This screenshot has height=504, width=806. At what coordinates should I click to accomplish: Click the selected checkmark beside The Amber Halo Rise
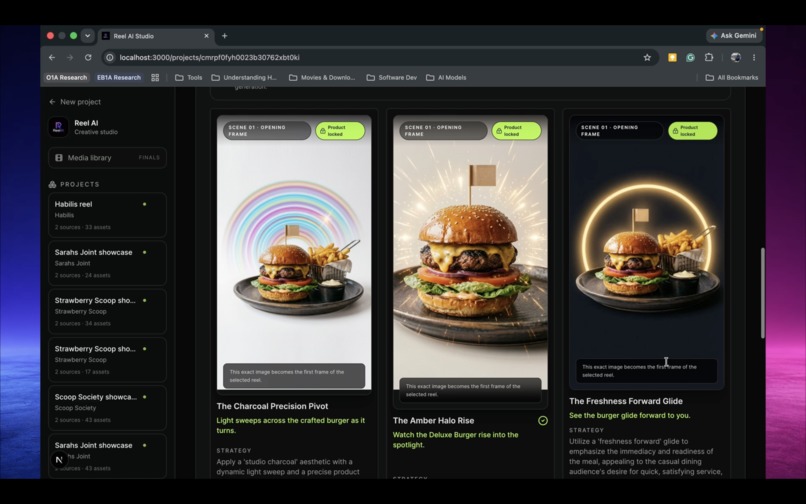[543, 421]
